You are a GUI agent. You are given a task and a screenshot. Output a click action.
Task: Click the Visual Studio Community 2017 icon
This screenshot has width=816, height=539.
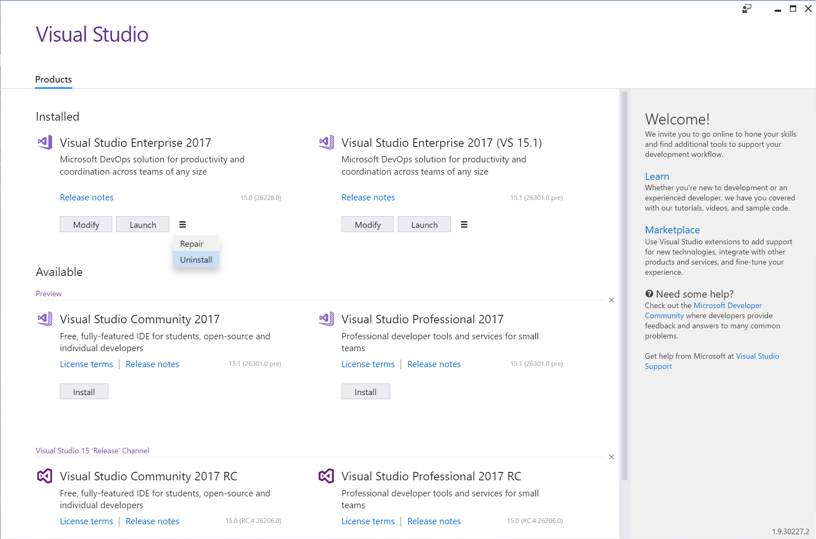tap(45, 320)
